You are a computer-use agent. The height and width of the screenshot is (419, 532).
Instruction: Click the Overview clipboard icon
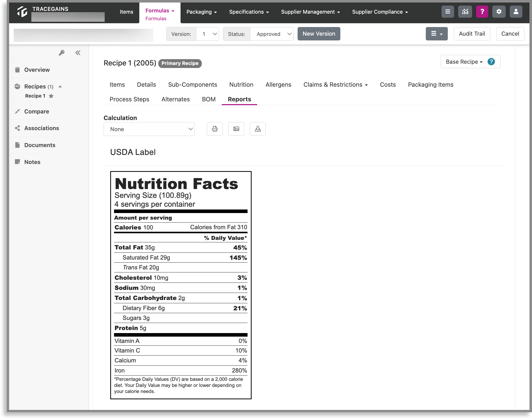[x=17, y=70]
